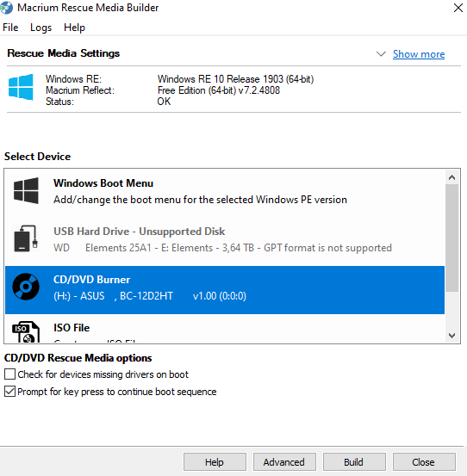467x476 pixels.
Task: Click the Status: label
Action: pos(59,102)
